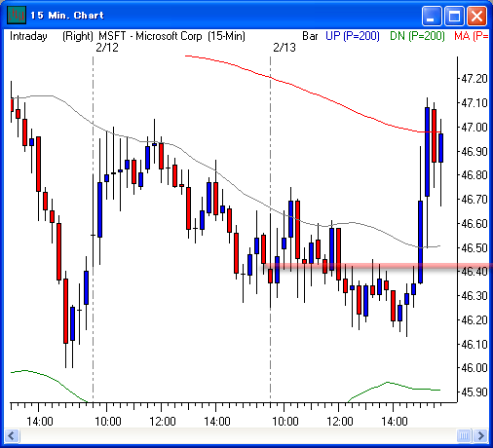Click the 2/13 date separator label
This screenshot has width=493, height=448.
pos(284,48)
